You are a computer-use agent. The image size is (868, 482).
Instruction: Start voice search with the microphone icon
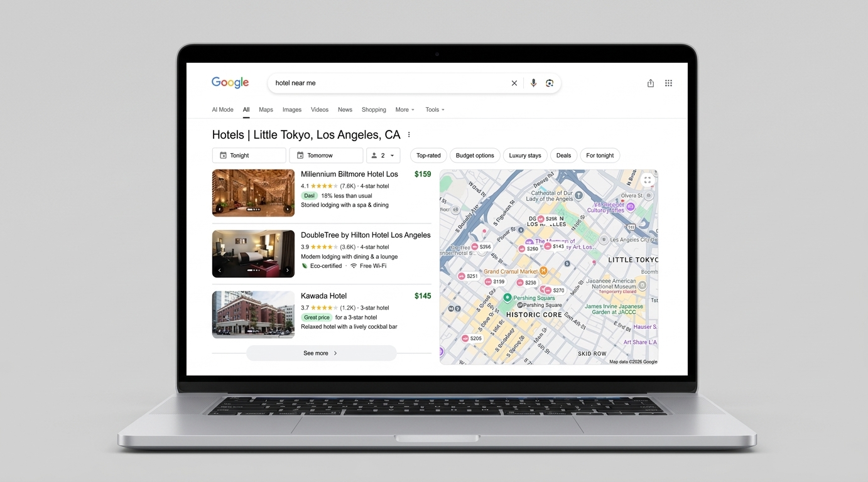[x=533, y=83]
